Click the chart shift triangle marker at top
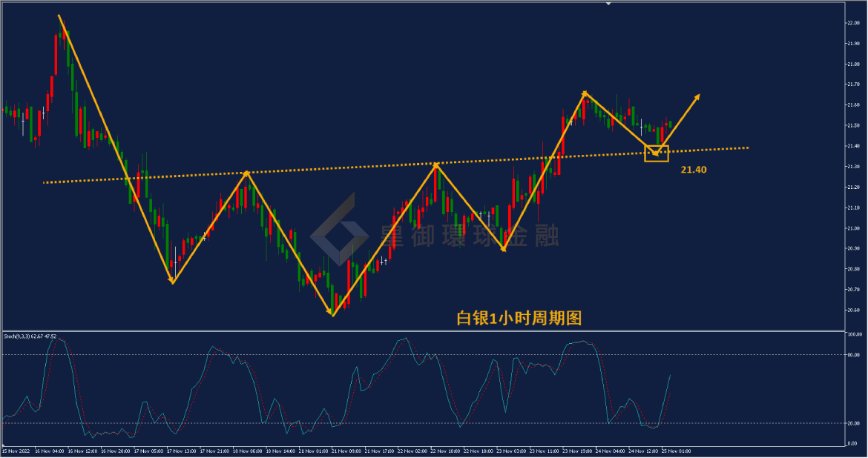 pyautogui.click(x=608, y=3)
